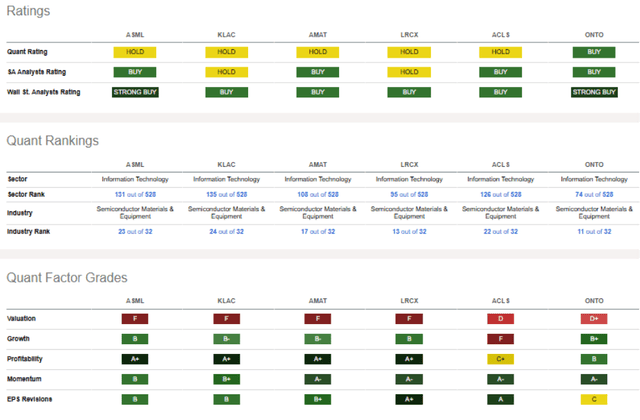Image resolution: width=640 pixels, height=420 pixels.
Task: Select KLAC header in Ratings table
Action: [227, 35]
